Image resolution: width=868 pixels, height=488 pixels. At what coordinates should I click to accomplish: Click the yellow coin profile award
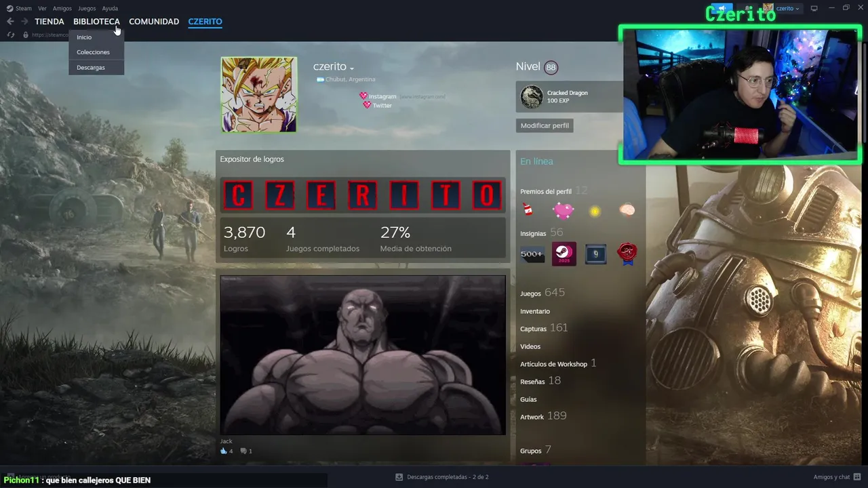(595, 211)
